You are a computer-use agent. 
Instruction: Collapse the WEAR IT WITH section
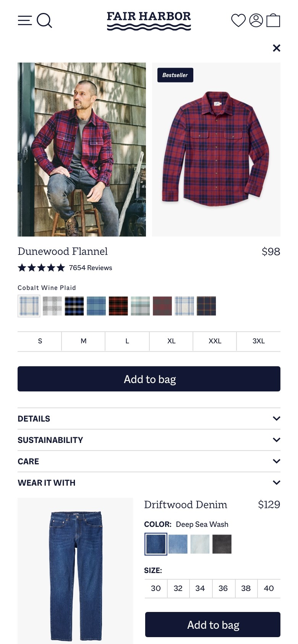(149, 483)
